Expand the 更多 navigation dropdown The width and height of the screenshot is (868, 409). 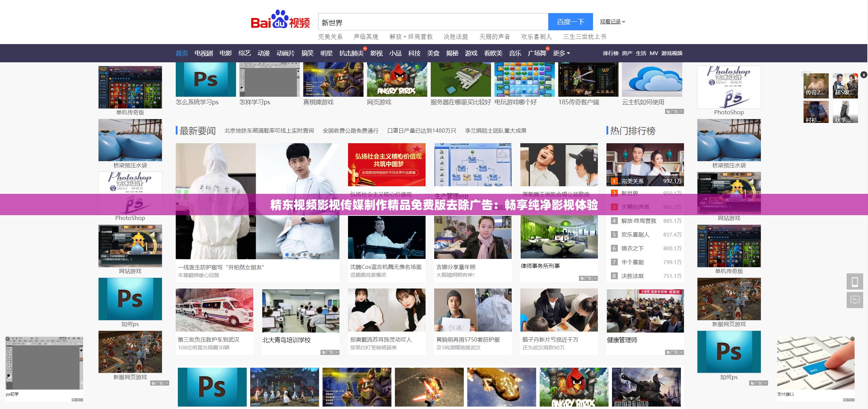tap(561, 53)
